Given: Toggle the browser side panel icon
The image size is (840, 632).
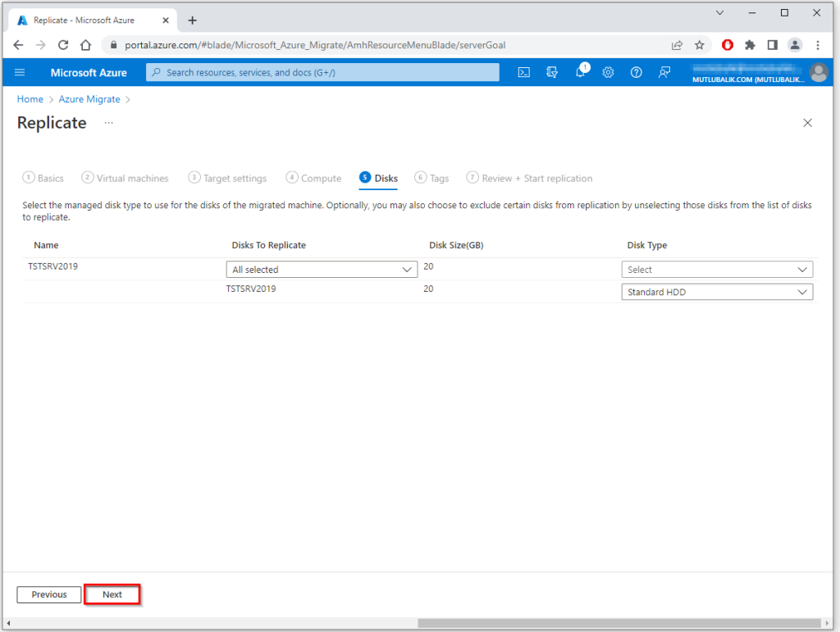Looking at the screenshot, I should 773,45.
